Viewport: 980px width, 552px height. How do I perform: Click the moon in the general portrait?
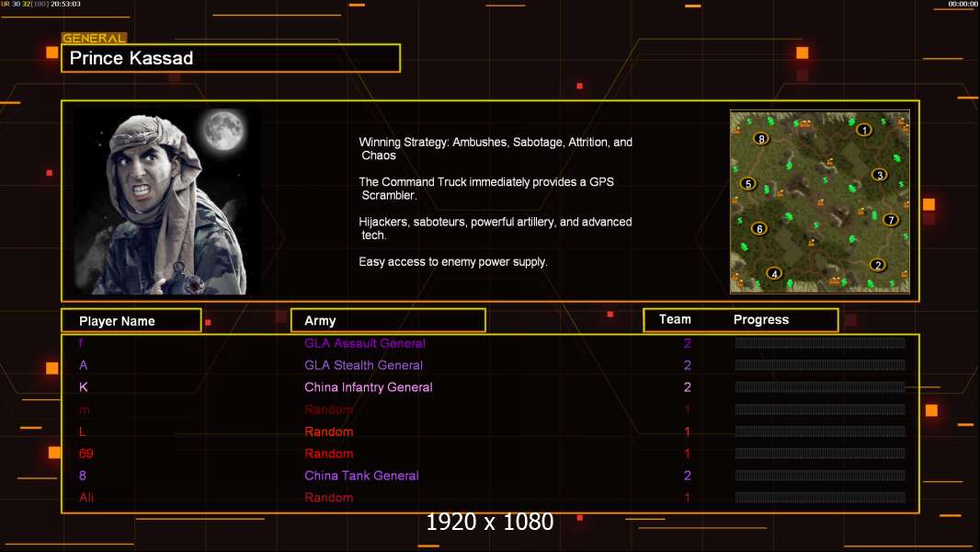[x=223, y=130]
